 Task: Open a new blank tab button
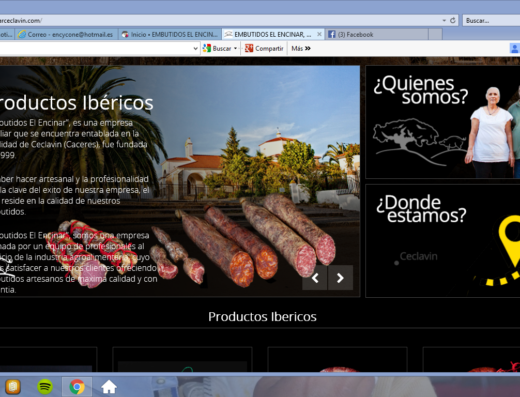click(x=435, y=34)
